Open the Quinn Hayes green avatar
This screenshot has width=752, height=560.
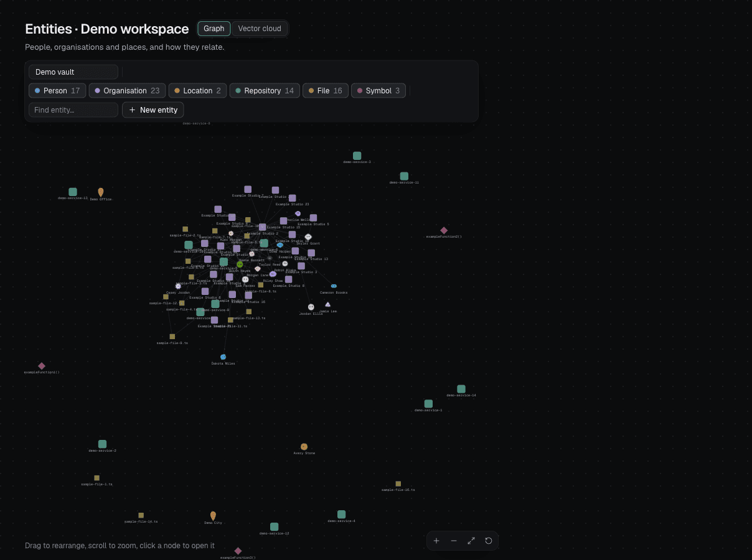240,264
